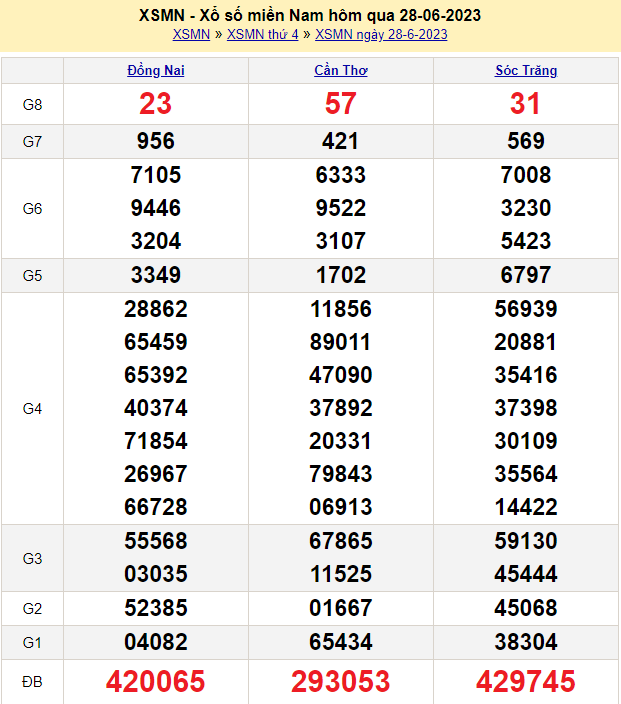Select G7 result 956 for Đồng Nai
Image resolution: width=621 pixels, height=704 pixels.
pyautogui.click(x=156, y=141)
